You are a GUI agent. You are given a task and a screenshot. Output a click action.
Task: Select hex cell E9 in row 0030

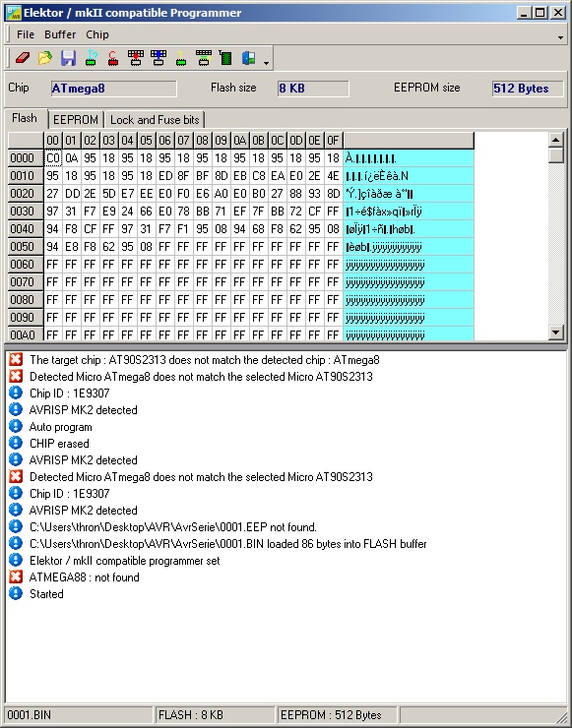click(x=108, y=212)
